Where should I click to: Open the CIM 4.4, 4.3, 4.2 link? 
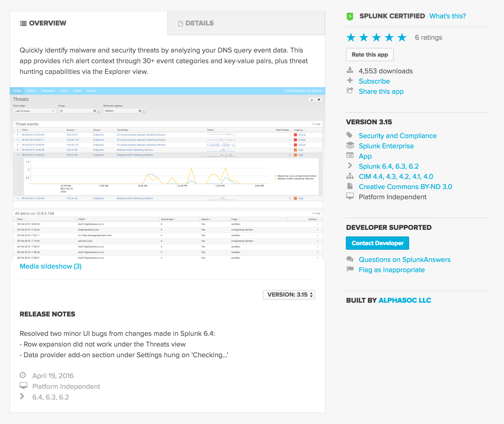pyautogui.click(x=396, y=177)
